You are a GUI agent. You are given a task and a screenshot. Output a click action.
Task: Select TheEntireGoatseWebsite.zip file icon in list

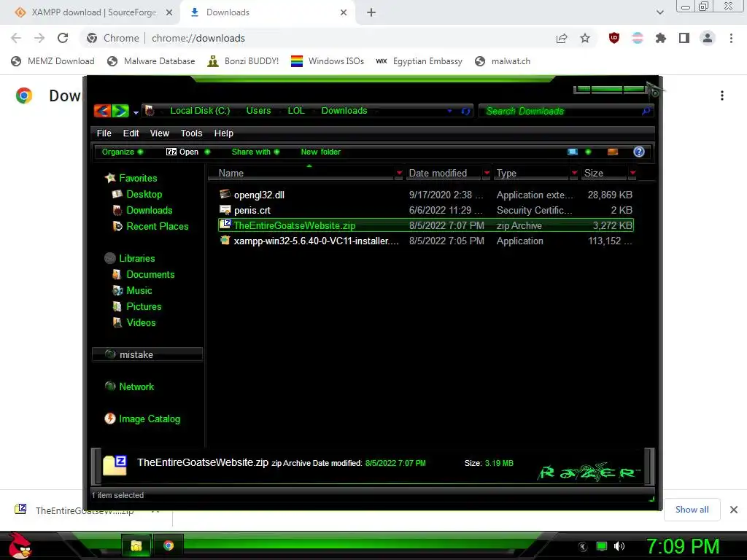[x=225, y=225]
